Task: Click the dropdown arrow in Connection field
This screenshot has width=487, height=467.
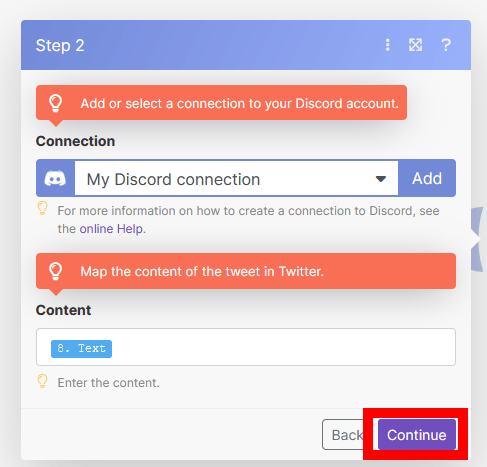Action: pos(381,179)
